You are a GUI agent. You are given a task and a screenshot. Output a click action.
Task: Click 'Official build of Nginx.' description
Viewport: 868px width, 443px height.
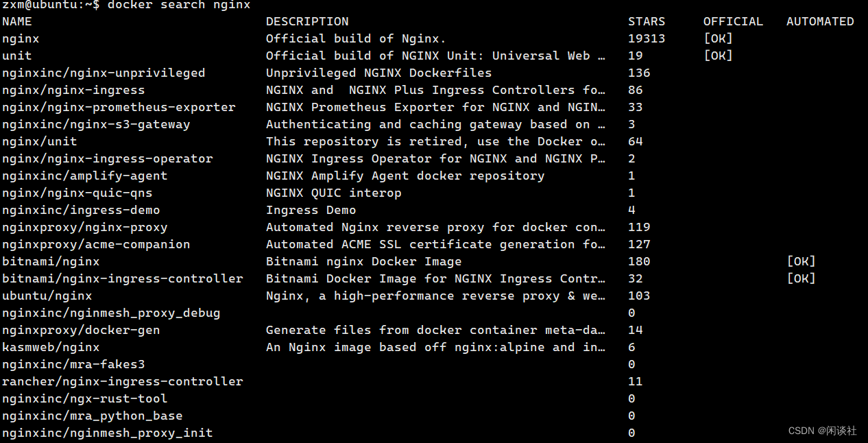pos(356,38)
